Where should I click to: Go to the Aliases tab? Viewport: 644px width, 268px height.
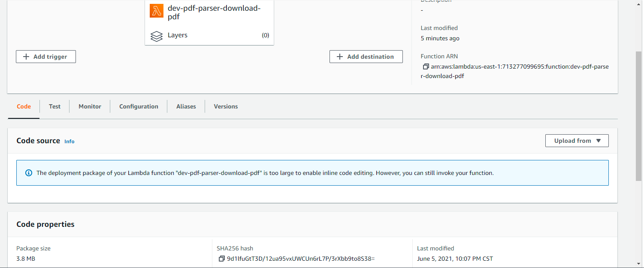point(186,106)
